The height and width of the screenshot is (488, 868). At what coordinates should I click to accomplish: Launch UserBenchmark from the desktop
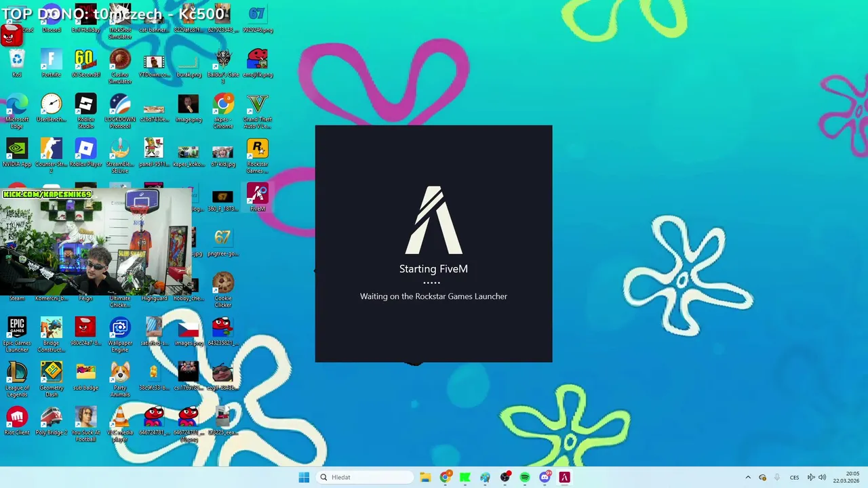52,108
